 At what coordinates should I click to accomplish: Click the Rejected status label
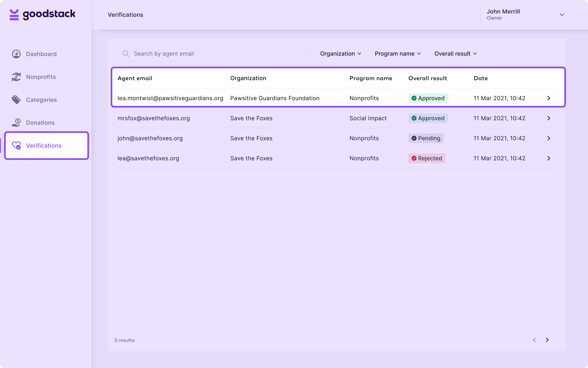(x=430, y=158)
